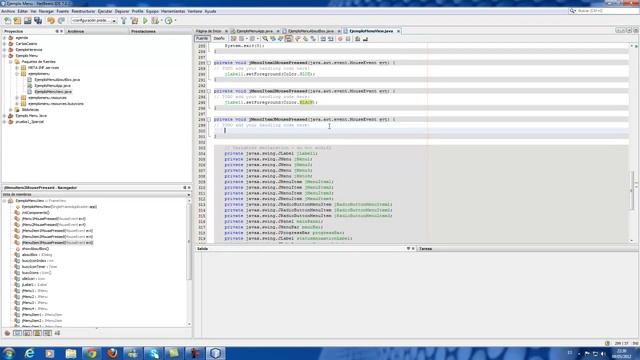Open the Depurar menu
The width and height of the screenshot is (640, 360).
(122, 11)
